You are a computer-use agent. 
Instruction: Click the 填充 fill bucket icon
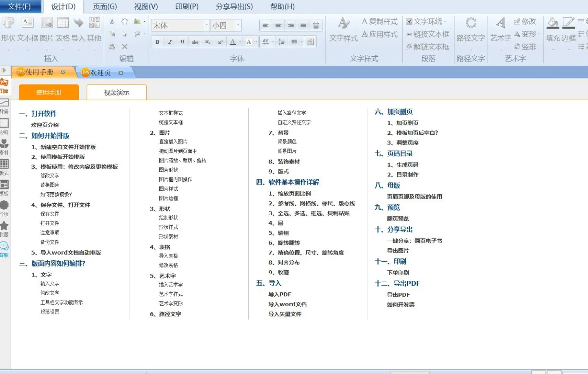click(552, 24)
